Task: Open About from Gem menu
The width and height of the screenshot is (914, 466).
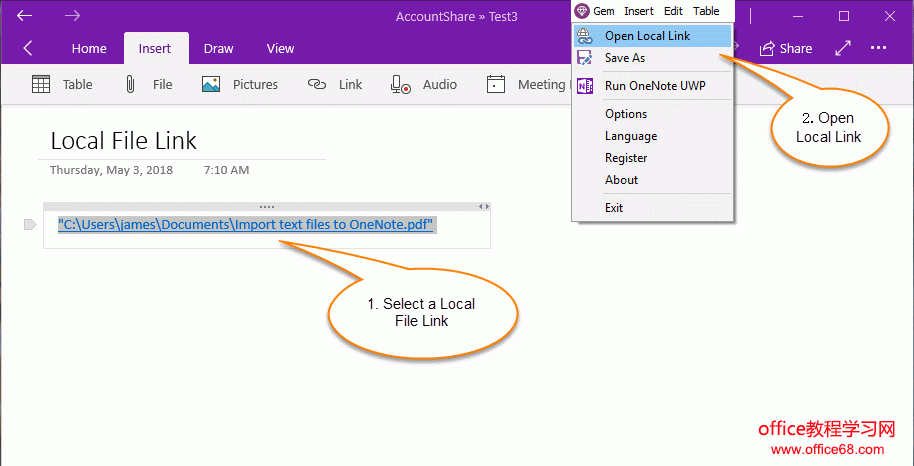Action: coord(652,180)
